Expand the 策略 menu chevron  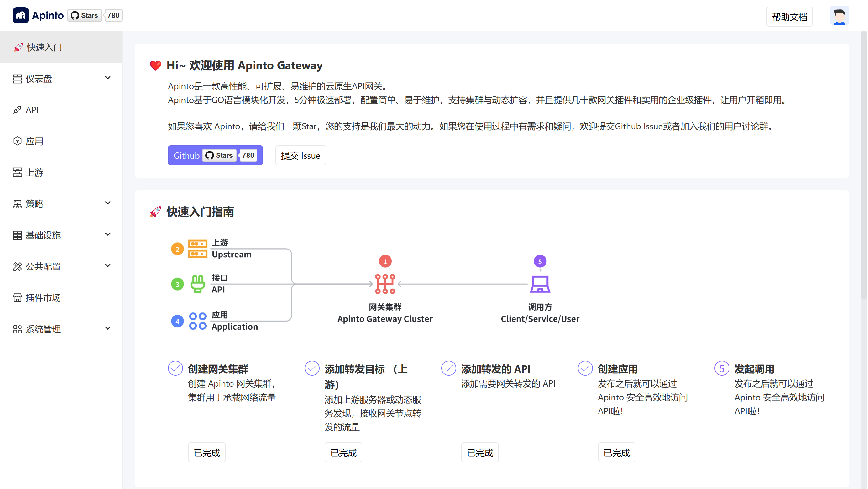108,203
